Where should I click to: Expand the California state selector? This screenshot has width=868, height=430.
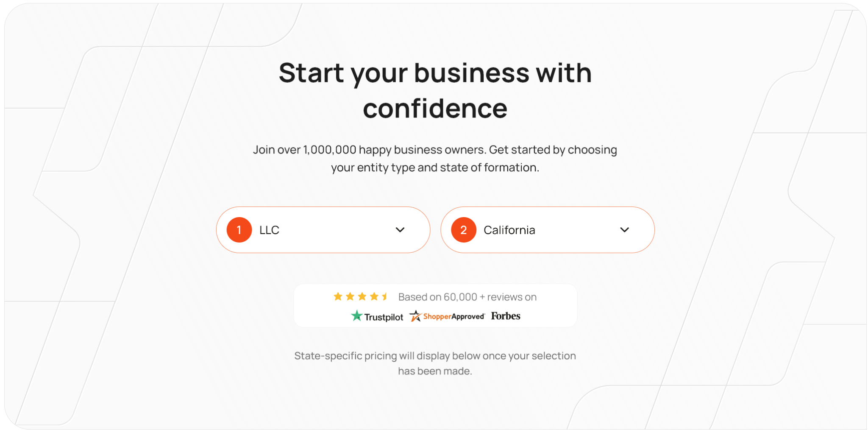(548, 229)
